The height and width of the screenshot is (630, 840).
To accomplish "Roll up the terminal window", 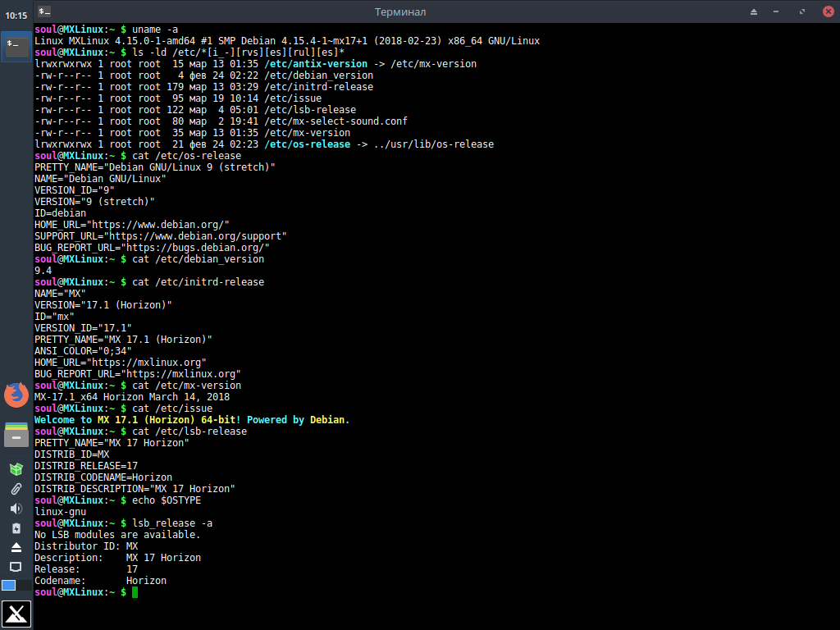I will pyautogui.click(x=754, y=11).
